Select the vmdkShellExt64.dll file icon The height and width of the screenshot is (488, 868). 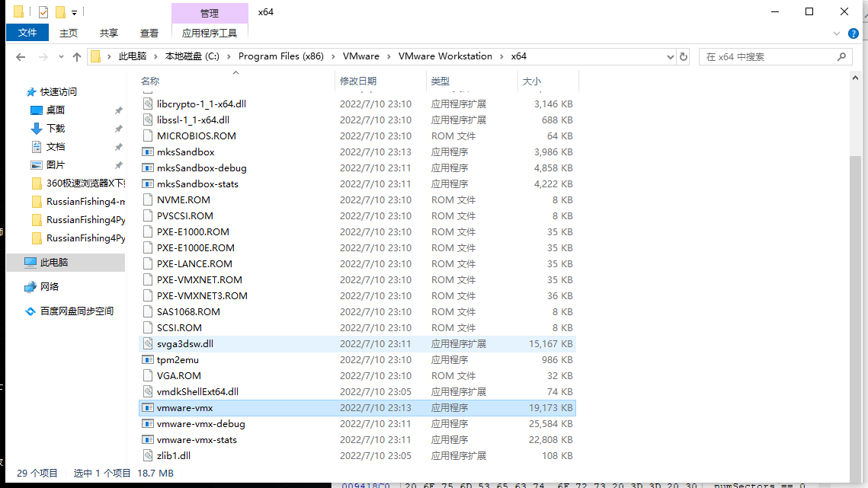point(148,392)
